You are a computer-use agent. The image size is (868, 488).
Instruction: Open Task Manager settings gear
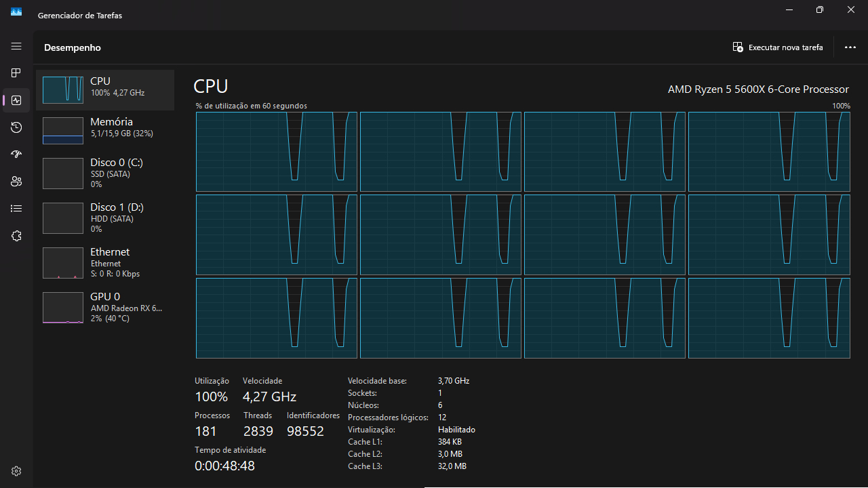pyautogui.click(x=16, y=471)
